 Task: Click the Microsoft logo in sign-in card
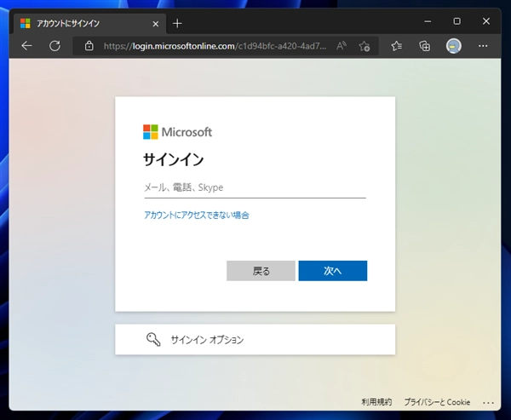(178, 132)
